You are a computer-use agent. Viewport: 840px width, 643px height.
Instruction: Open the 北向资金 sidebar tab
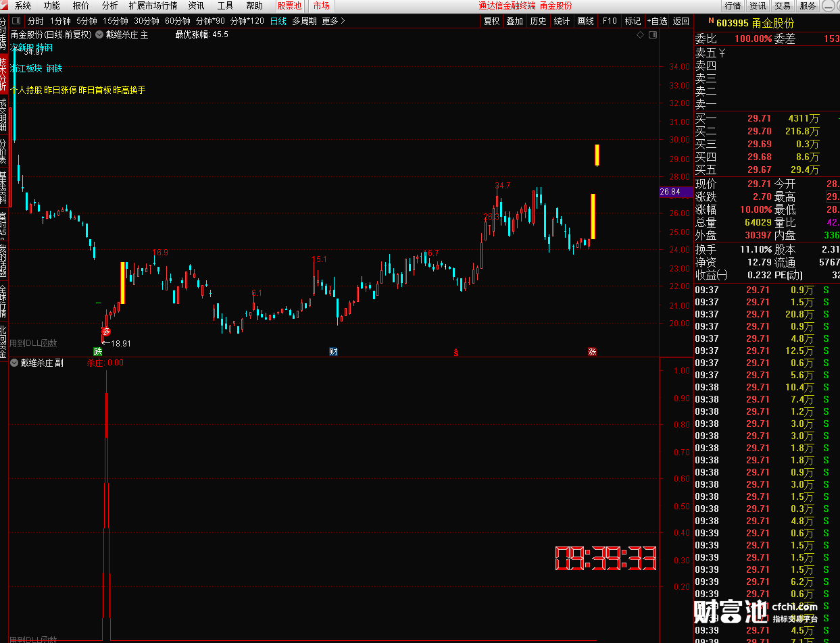(3, 342)
